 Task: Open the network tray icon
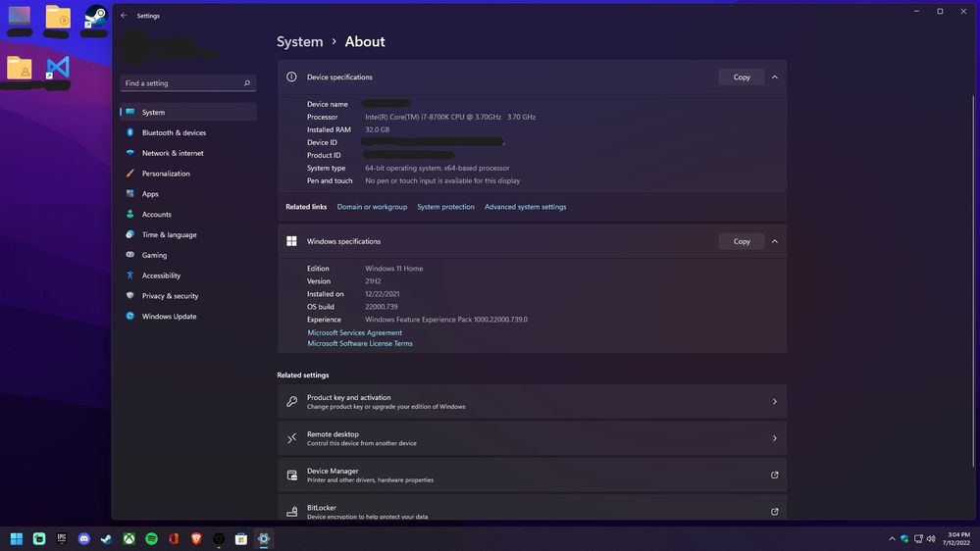point(918,538)
